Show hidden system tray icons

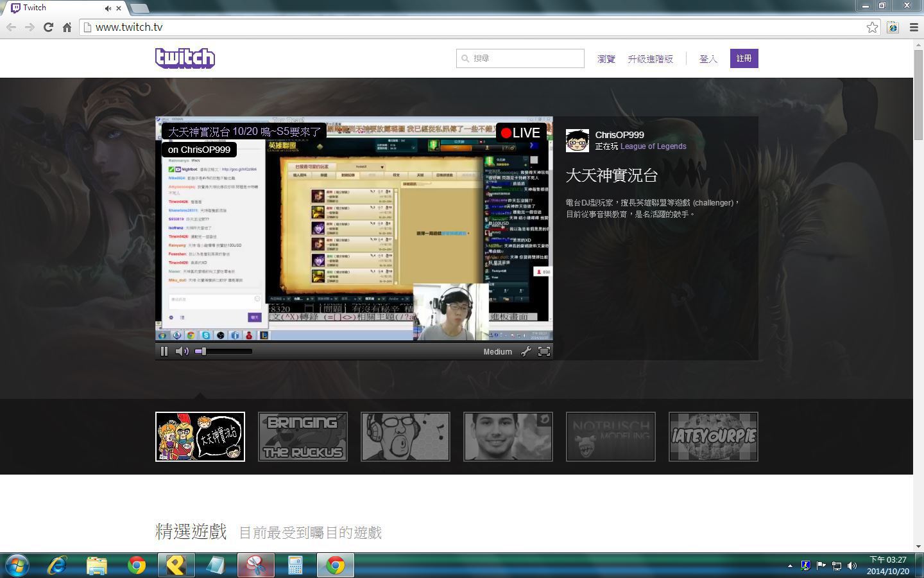click(x=790, y=566)
